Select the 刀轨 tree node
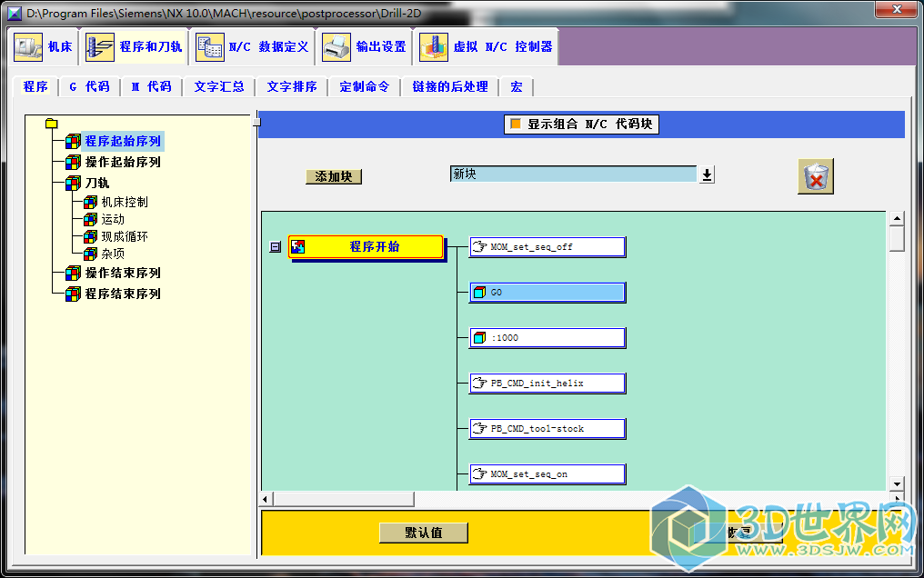Image resolution: width=924 pixels, height=578 pixels. pyautogui.click(x=97, y=183)
